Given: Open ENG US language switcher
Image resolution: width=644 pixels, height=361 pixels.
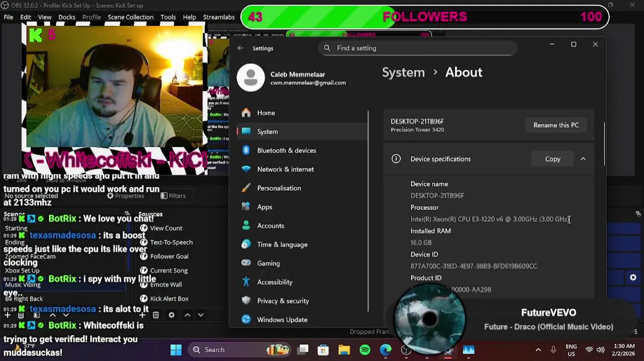Looking at the screenshot, I should 571,350.
